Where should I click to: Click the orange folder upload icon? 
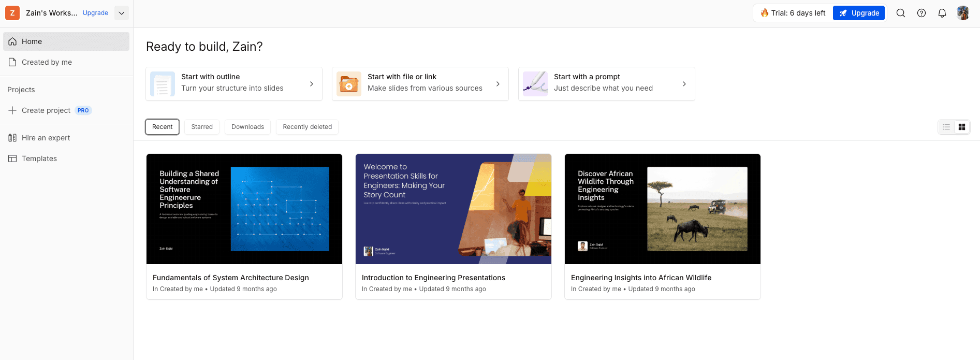tap(349, 84)
